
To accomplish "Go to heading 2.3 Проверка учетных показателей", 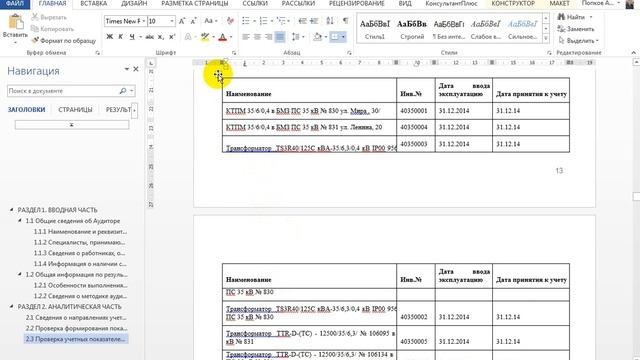I will coord(76,339).
